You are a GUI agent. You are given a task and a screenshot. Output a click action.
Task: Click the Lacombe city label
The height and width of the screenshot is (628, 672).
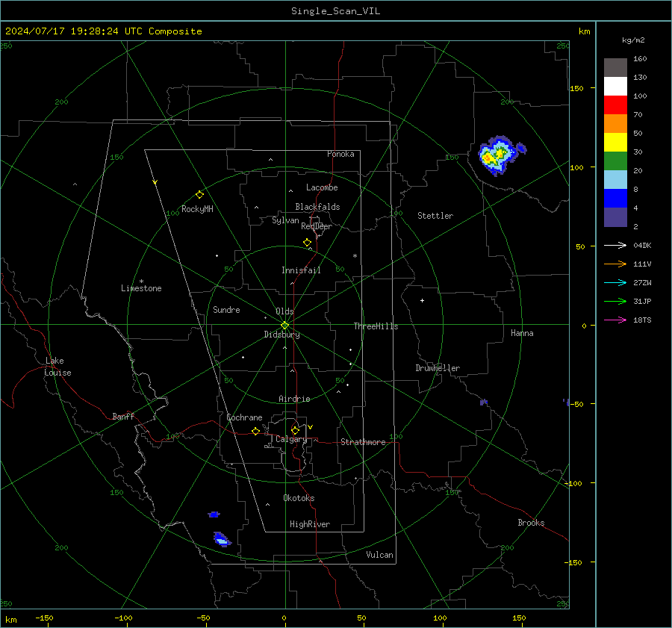pyautogui.click(x=322, y=187)
